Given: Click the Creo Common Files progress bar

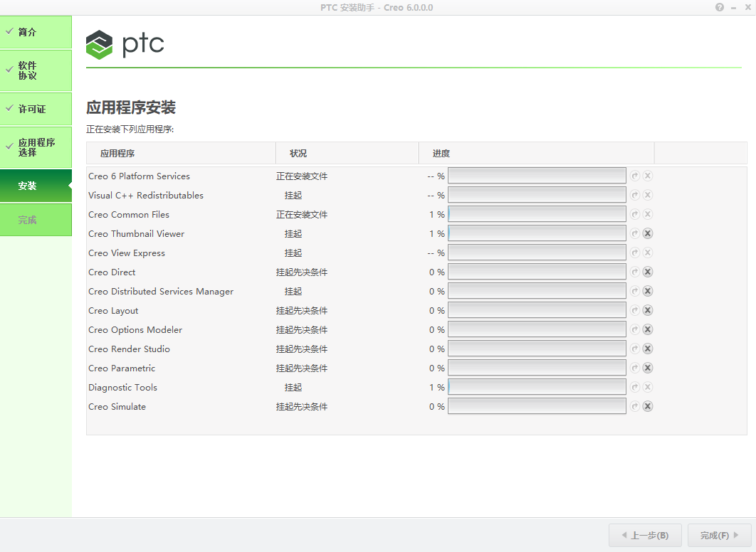Looking at the screenshot, I should (537, 213).
